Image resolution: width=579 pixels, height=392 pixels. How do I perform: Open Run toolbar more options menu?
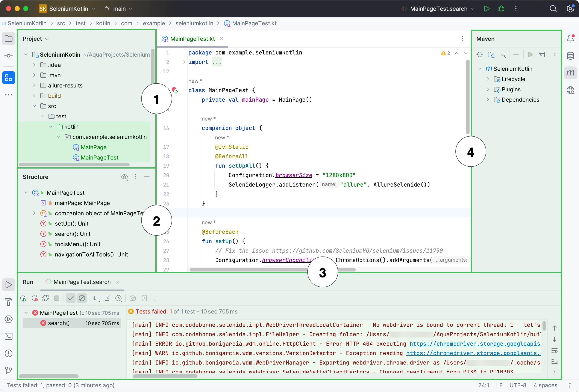(x=155, y=298)
